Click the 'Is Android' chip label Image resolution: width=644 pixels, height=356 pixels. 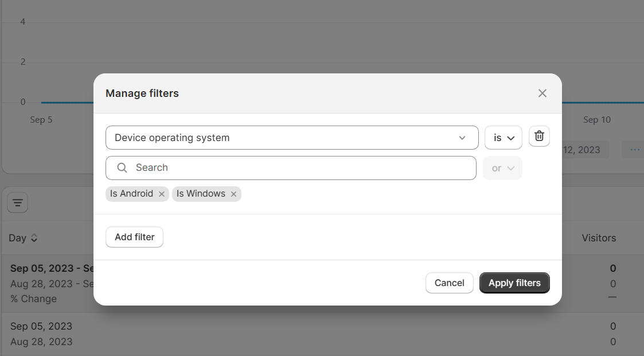131,194
